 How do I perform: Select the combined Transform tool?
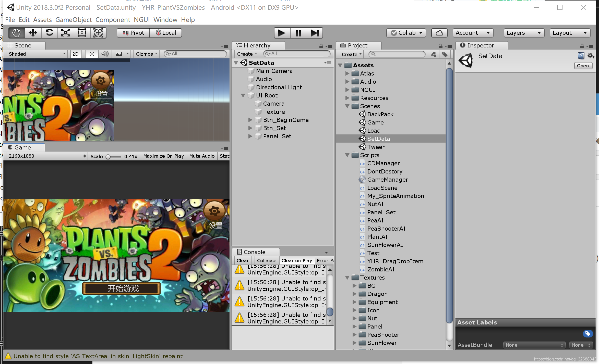click(98, 33)
